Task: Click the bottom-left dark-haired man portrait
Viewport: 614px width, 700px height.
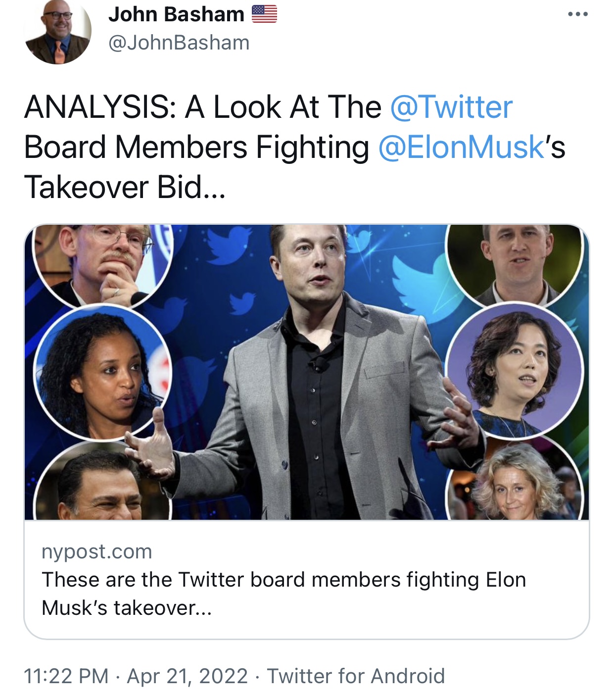Action: [x=103, y=482]
